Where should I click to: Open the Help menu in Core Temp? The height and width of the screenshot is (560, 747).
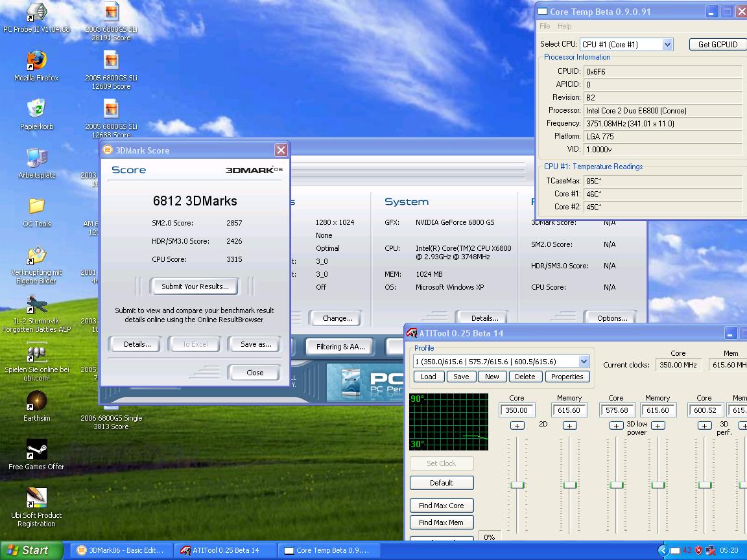(x=565, y=26)
